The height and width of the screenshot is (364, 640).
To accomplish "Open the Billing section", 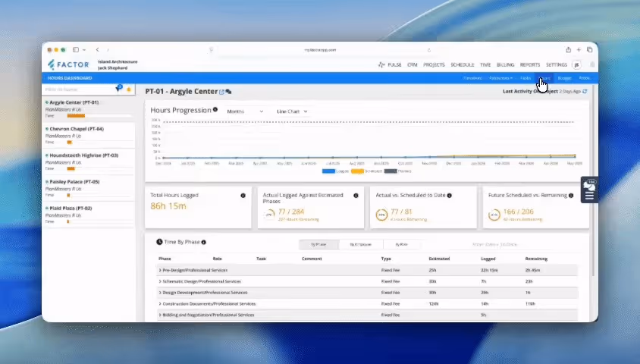I will (505, 65).
